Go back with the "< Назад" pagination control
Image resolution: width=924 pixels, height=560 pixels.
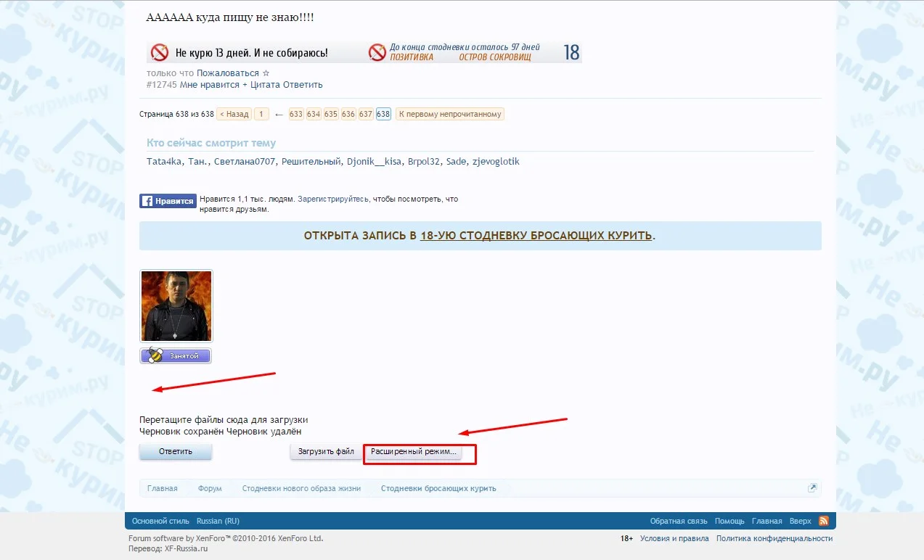coord(233,114)
